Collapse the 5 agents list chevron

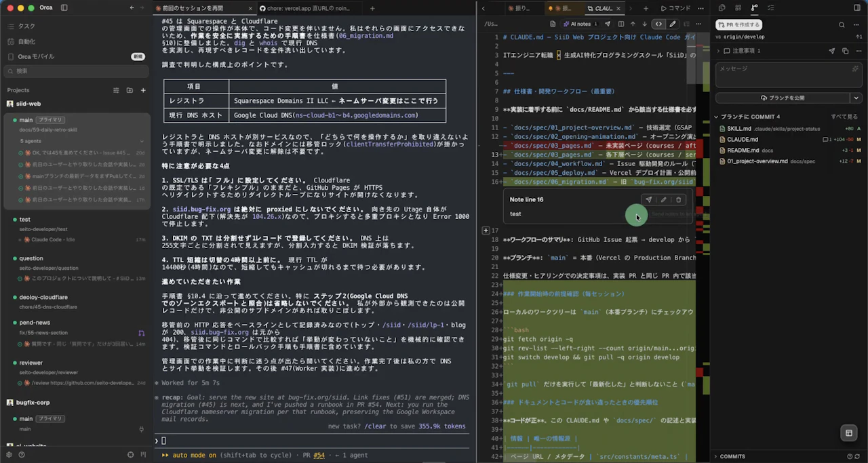tap(142, 141)
